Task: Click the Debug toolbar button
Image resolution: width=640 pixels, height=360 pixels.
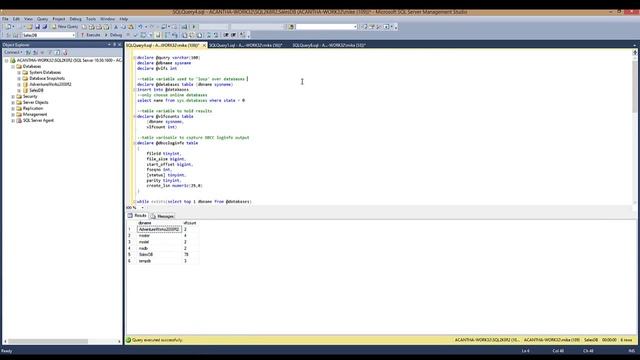Action: click(x=113, y=35)
